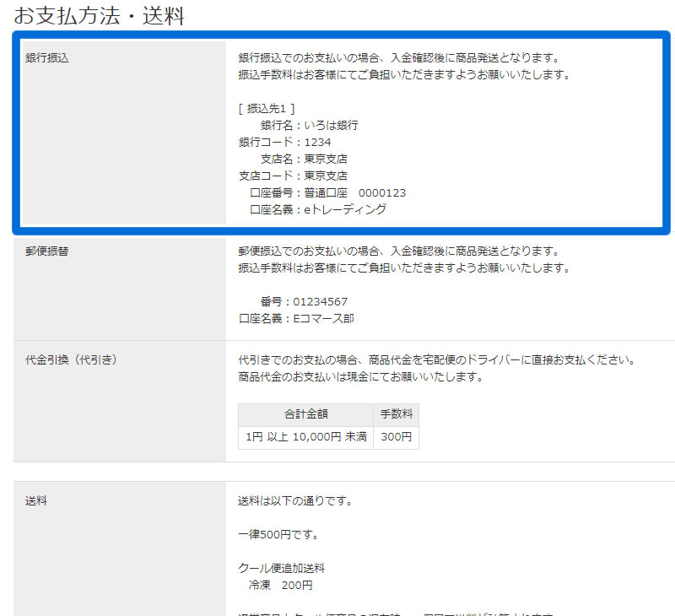Click the 口座名義：eトレーディング line
This screenshot has width=675, height=616.
(318, 209)
